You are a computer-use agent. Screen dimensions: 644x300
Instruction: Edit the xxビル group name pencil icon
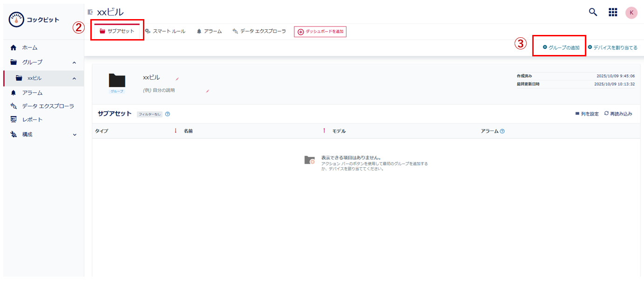177,80
